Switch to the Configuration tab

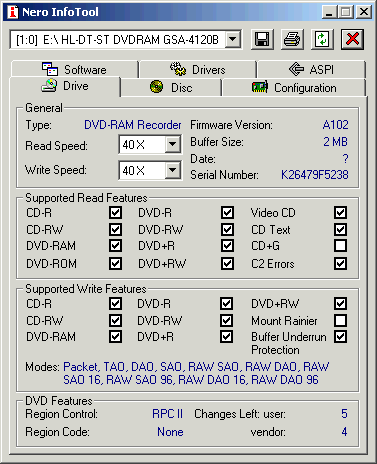294,88
